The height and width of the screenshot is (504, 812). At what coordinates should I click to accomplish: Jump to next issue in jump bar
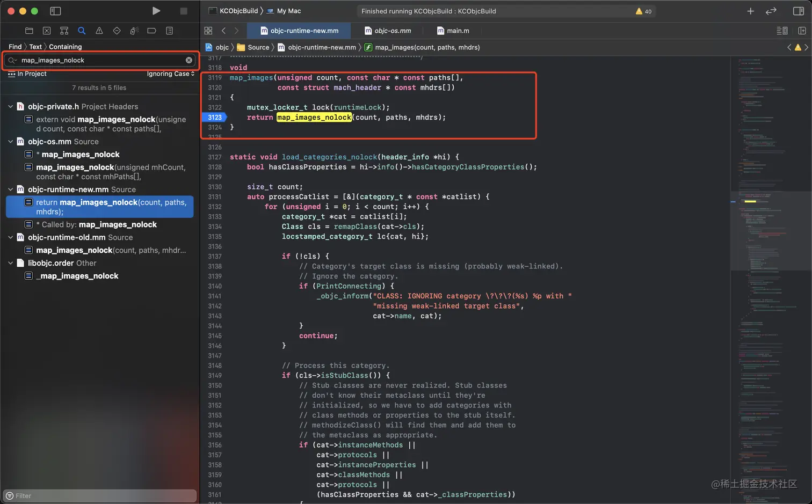pos(806,47)
